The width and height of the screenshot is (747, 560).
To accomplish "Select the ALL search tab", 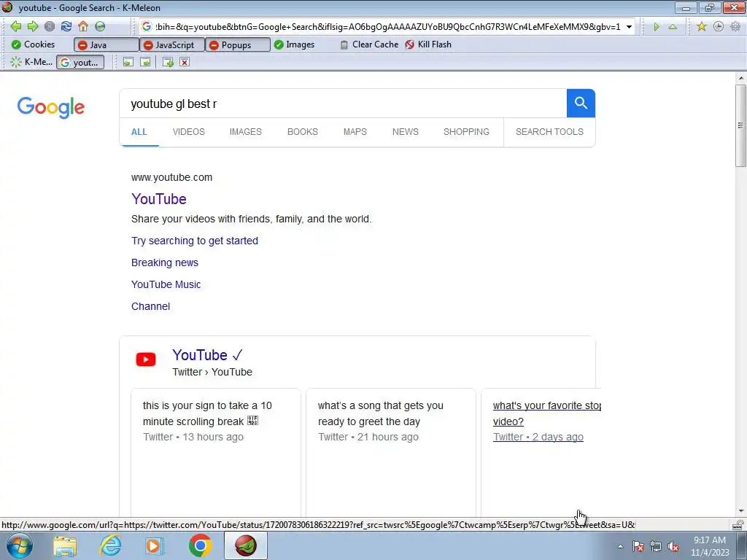I will [139, 132].
